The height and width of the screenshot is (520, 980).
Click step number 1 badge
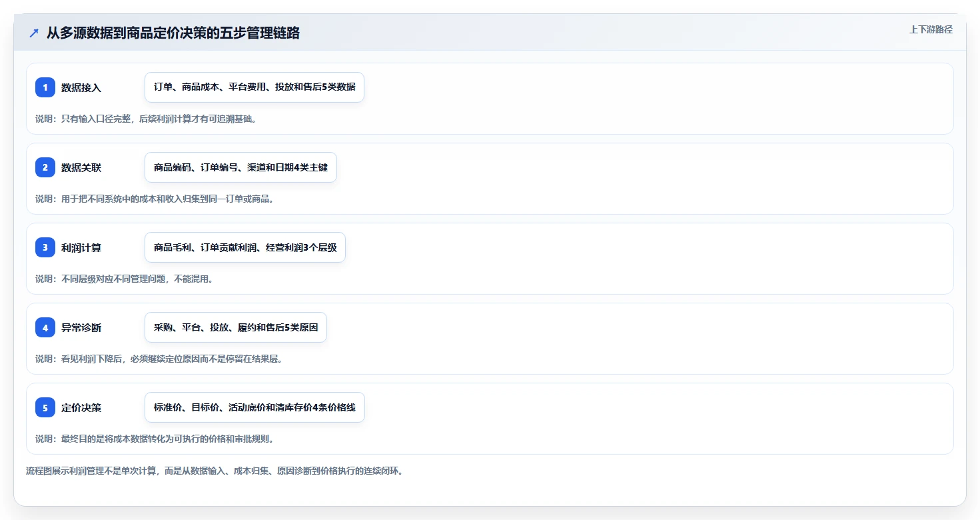(45, 87)
